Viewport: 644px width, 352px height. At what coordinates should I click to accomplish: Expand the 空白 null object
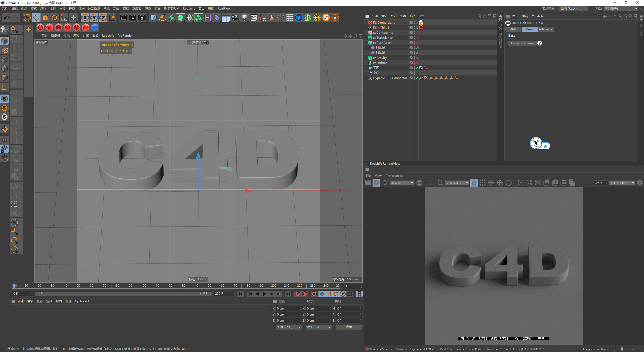coord(367,73)
